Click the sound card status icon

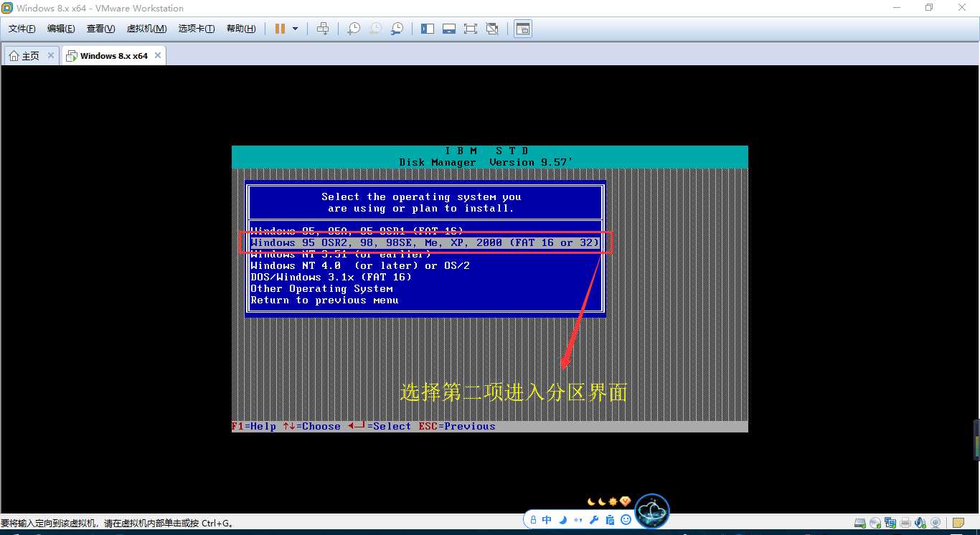point(920,523)
